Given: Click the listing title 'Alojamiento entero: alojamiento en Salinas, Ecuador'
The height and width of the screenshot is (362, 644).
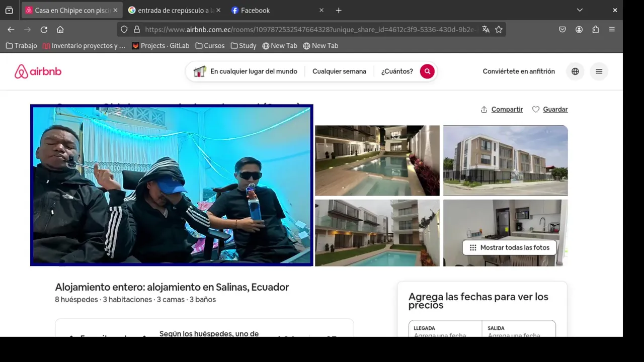Looking at the screenshot, I should 172,287.
